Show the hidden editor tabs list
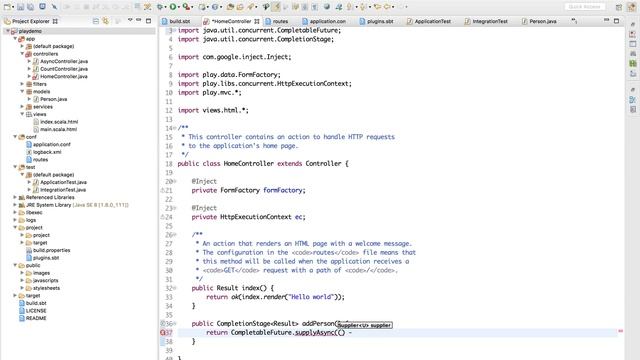Viewport: 640px width, 360px height. 574,21
